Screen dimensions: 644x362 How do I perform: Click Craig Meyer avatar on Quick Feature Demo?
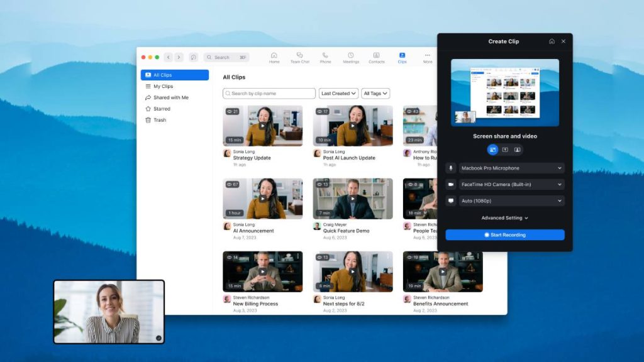click(317, 226)
